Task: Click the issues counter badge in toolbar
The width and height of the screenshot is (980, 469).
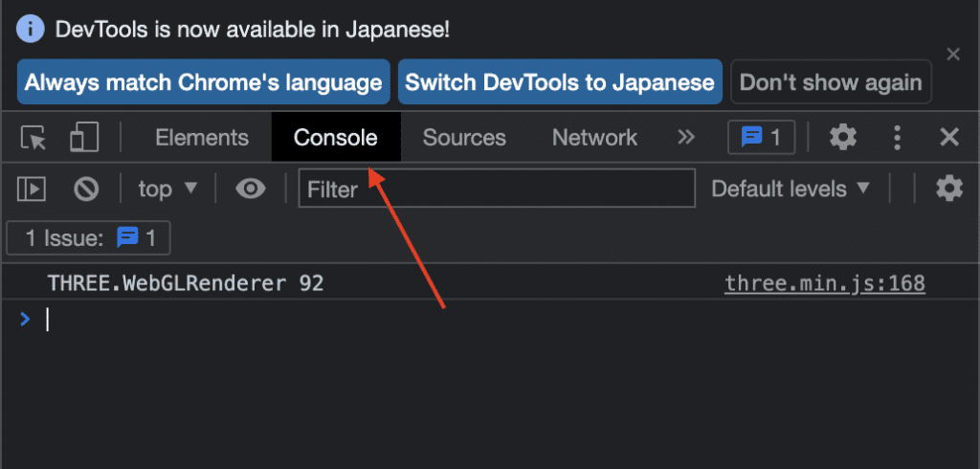Action: [x=761, y=137]
